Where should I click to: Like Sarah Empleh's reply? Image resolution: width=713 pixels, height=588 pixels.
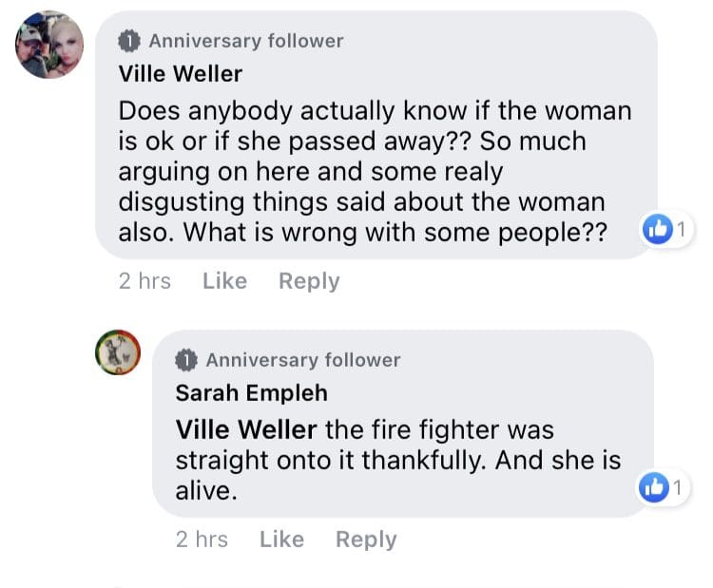282,540
